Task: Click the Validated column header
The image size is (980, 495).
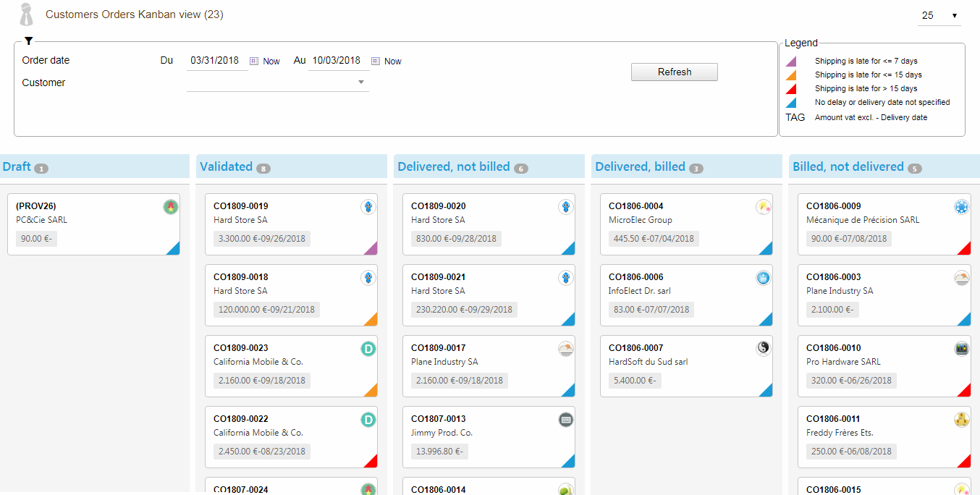Action: click(226, 166)
